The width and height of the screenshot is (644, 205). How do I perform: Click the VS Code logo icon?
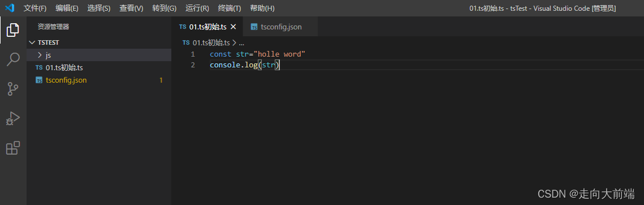[x=10, y=8]
